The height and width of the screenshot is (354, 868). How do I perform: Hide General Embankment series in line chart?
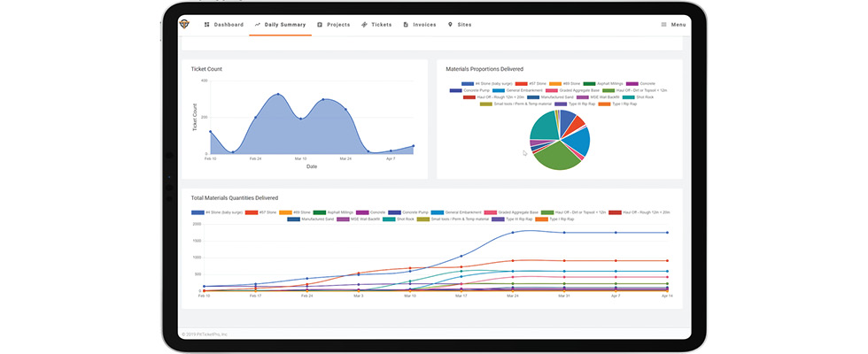pyautogui.click(x=455, y=212)
